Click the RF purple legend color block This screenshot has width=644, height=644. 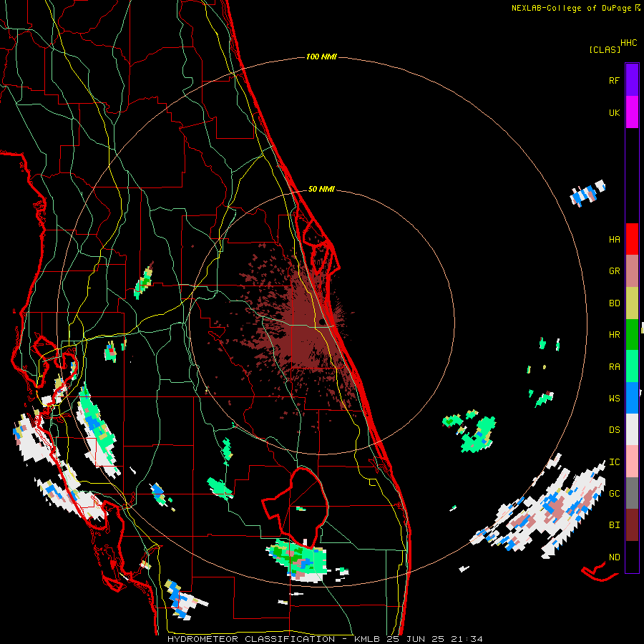tap(632, 80)
